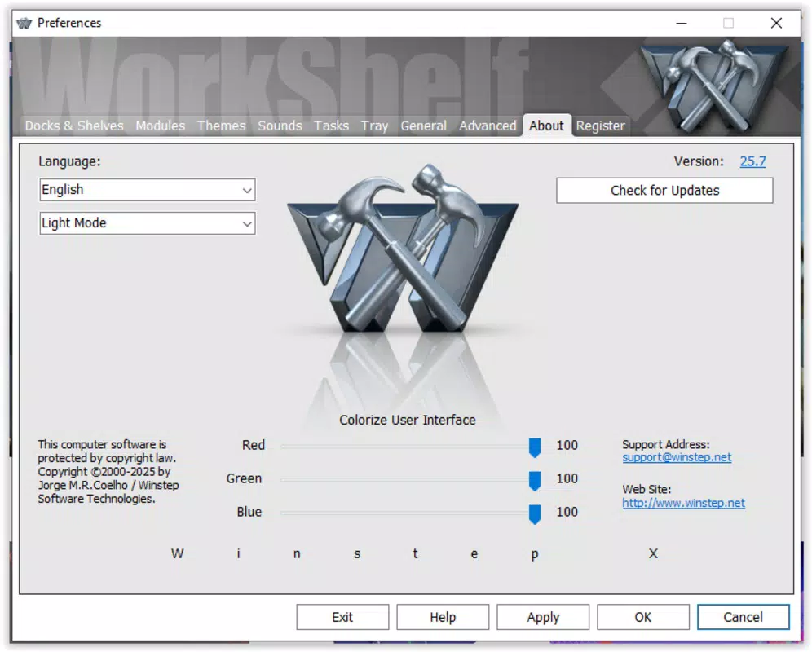Click the copyright notice text
Image resolution: width=812 pixels, height=652 pixels.
[x=108, y=472]
